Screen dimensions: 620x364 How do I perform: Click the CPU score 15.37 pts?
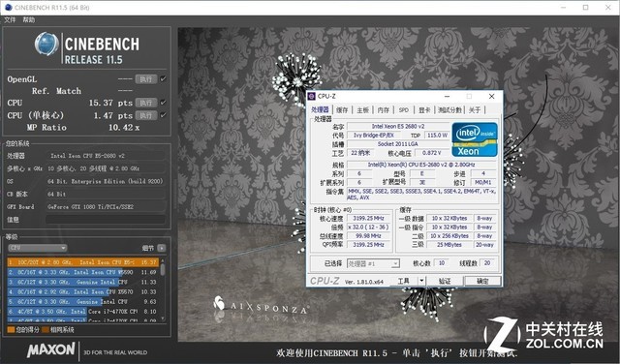point(110,103)
